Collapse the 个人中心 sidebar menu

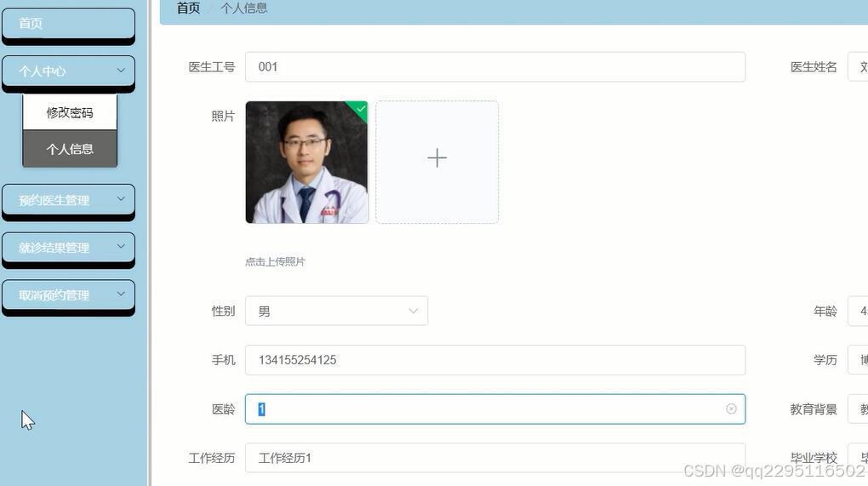(68, 71)
